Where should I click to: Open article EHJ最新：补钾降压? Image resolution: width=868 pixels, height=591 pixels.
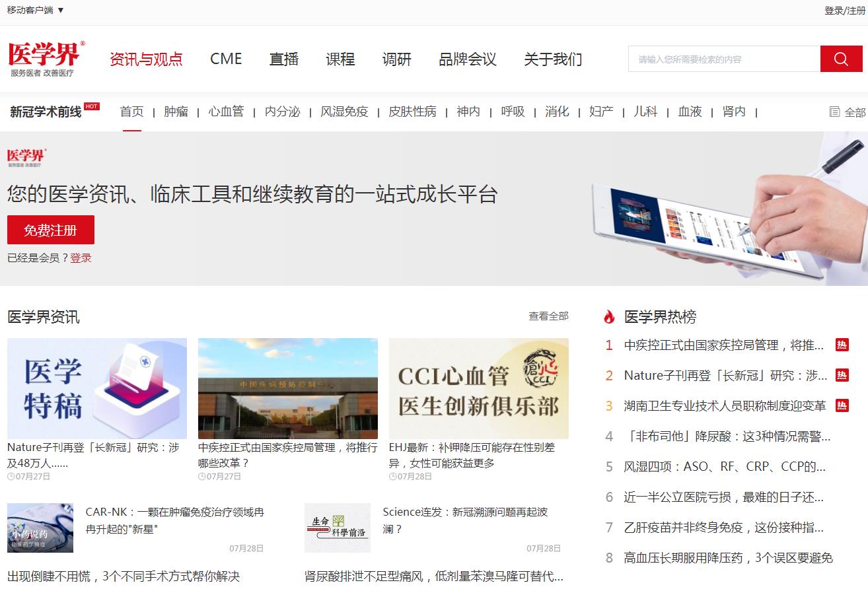(x=472, y=455)
